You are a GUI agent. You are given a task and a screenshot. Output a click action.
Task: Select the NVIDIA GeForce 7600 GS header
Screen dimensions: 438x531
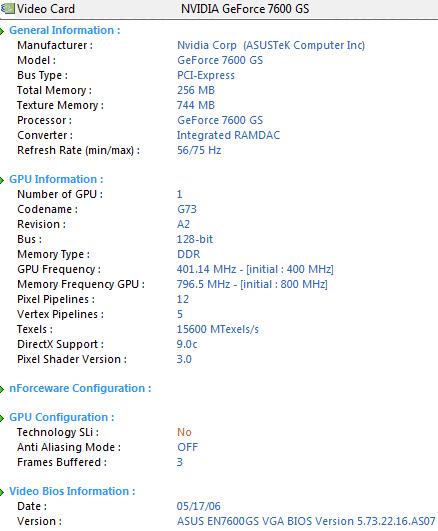[245, 9]
